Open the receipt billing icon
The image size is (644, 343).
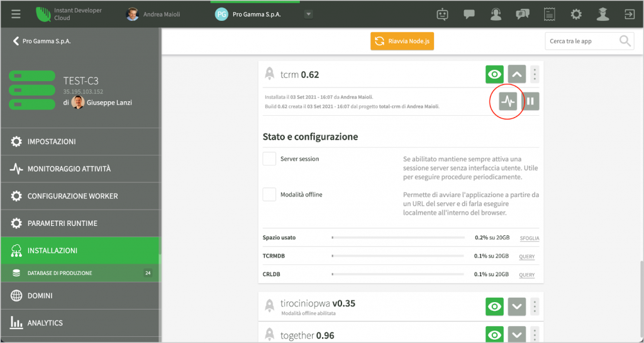[x=550, y=14]
